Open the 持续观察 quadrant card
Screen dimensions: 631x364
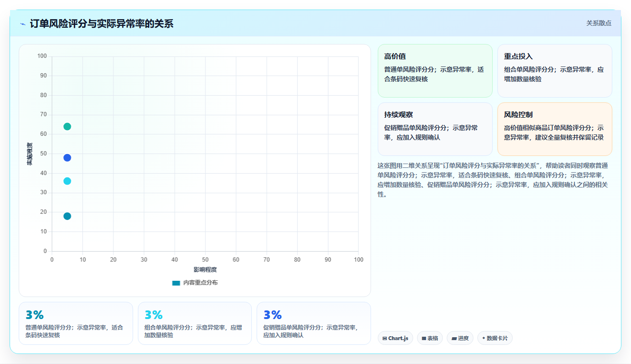[x=435, y=129]
